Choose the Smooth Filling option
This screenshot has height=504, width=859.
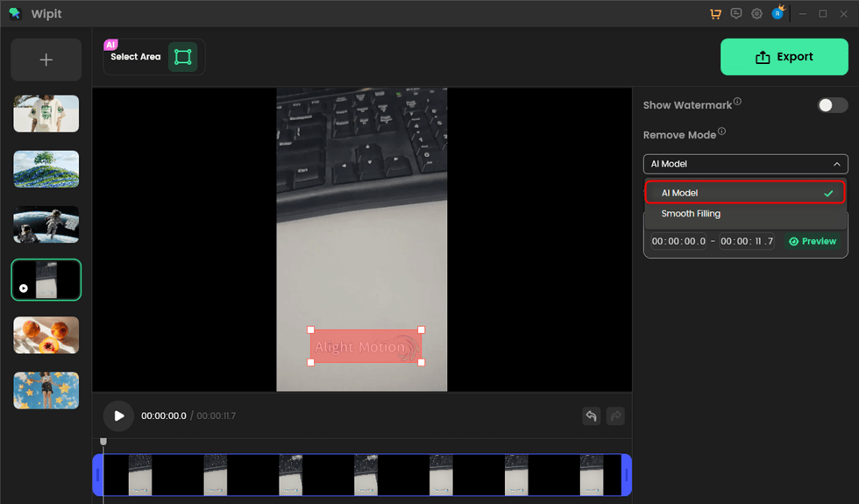tap(745, 214)
